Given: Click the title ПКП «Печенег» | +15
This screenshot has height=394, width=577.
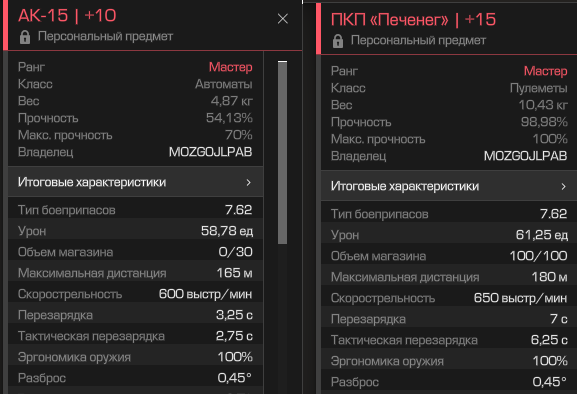Looking at the screenshot, I should tap(413, 20).
